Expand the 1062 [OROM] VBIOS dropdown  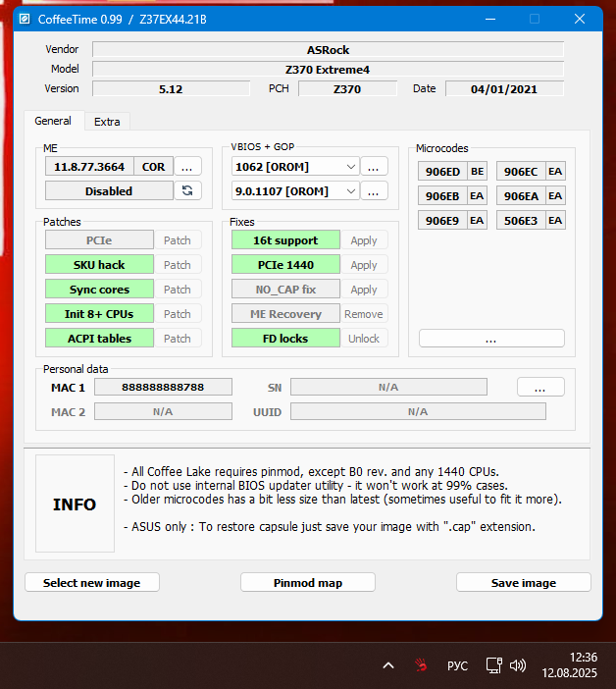[x=295, y=167]
